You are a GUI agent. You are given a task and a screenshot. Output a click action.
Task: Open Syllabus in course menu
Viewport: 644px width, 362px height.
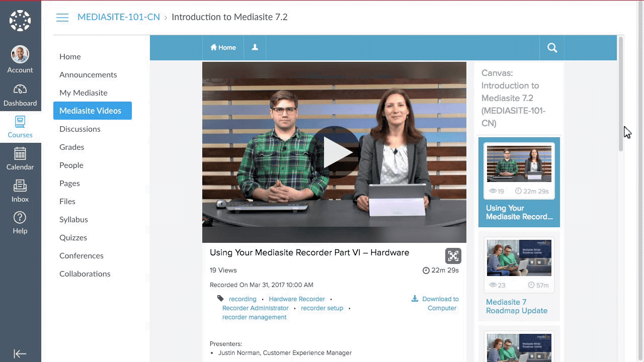click(x=73, y=220)
